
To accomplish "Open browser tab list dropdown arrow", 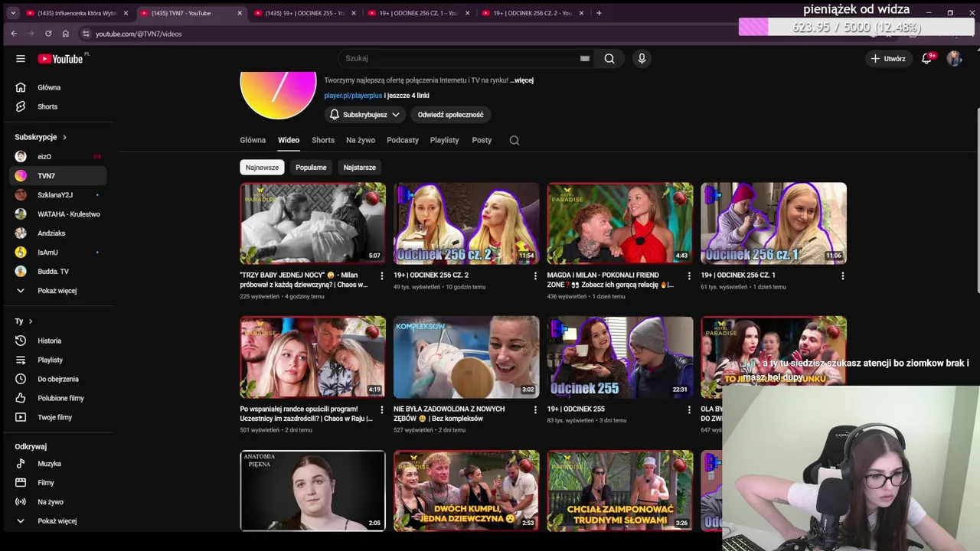I will point(12,13).
